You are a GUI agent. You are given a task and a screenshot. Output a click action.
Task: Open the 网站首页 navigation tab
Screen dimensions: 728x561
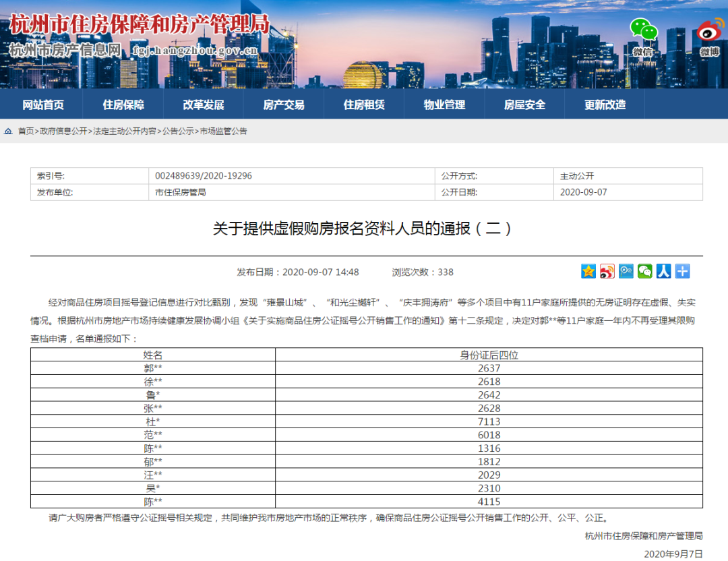pos(43,105)
